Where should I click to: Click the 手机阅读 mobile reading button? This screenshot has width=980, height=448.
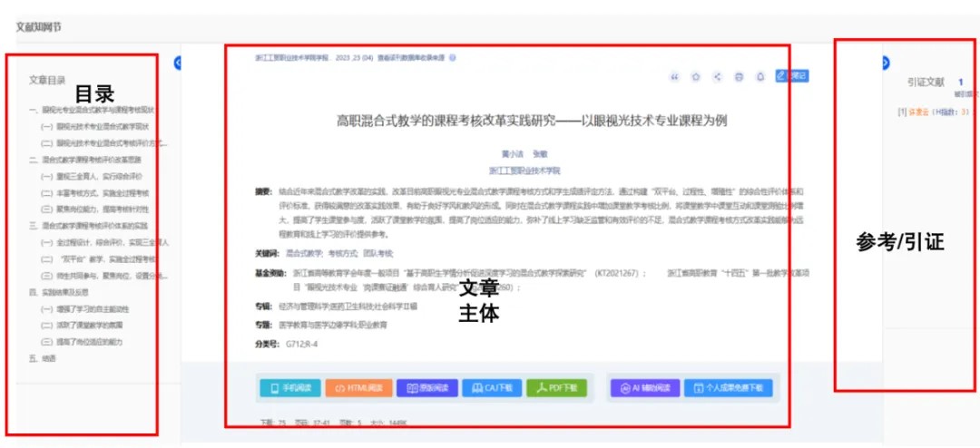[x=289, y=388]
